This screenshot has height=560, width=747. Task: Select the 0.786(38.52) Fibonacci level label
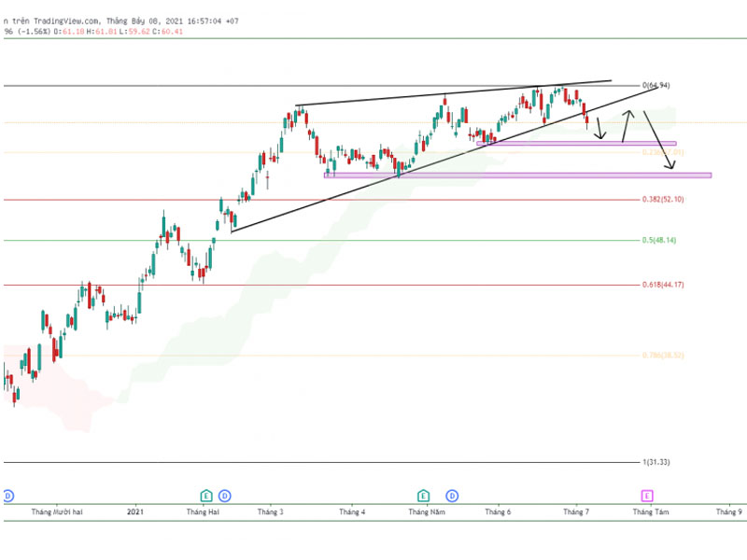pos(663,356)
